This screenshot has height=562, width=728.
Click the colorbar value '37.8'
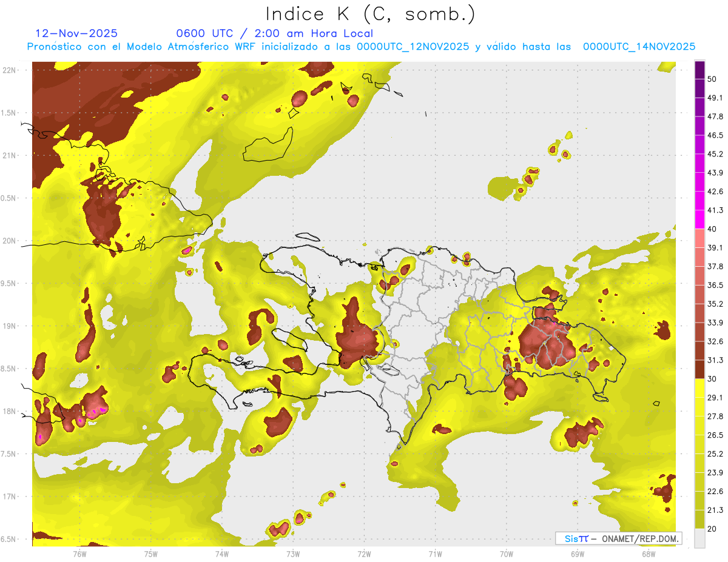(715, 266)
